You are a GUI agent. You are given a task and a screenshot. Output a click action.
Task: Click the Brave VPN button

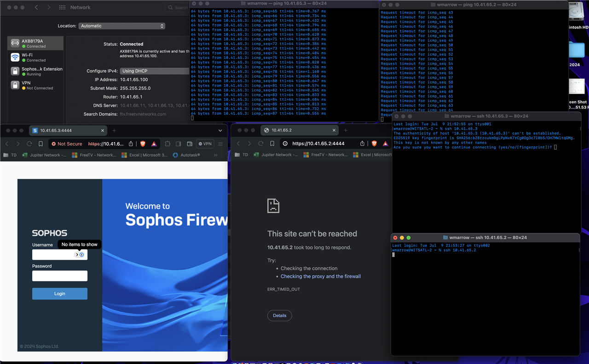205,144
